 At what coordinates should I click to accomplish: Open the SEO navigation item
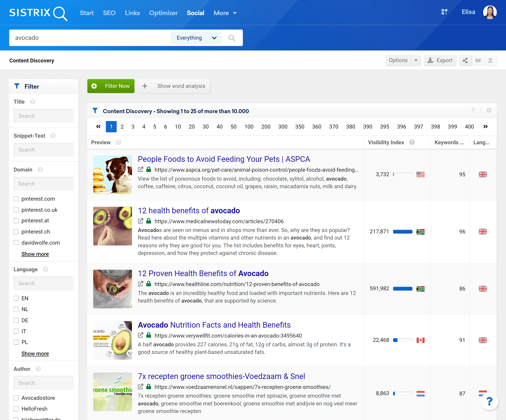109,13
